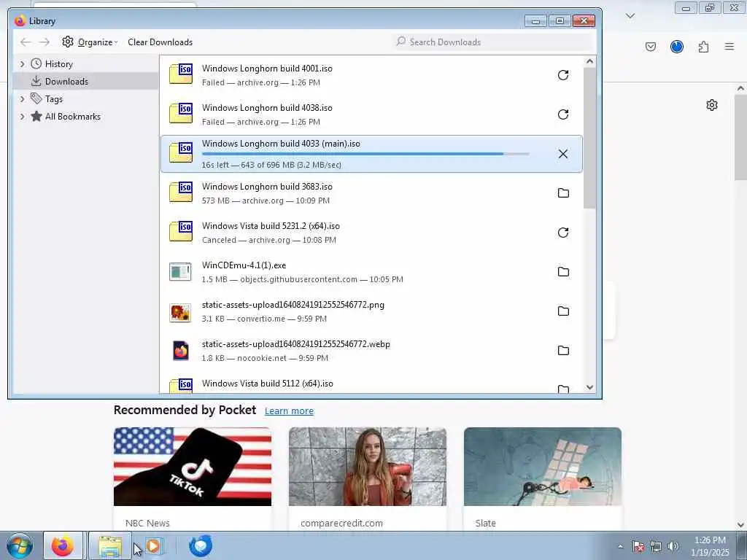Click the iso file icon of build 4001

click(x=181, y=74)
